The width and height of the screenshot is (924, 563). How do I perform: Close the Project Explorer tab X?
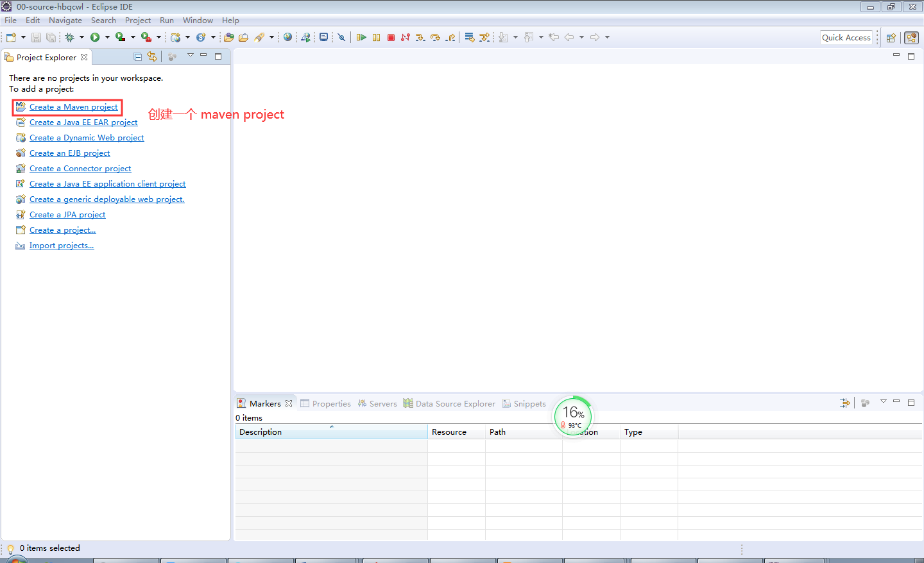(x=84, y=57)
